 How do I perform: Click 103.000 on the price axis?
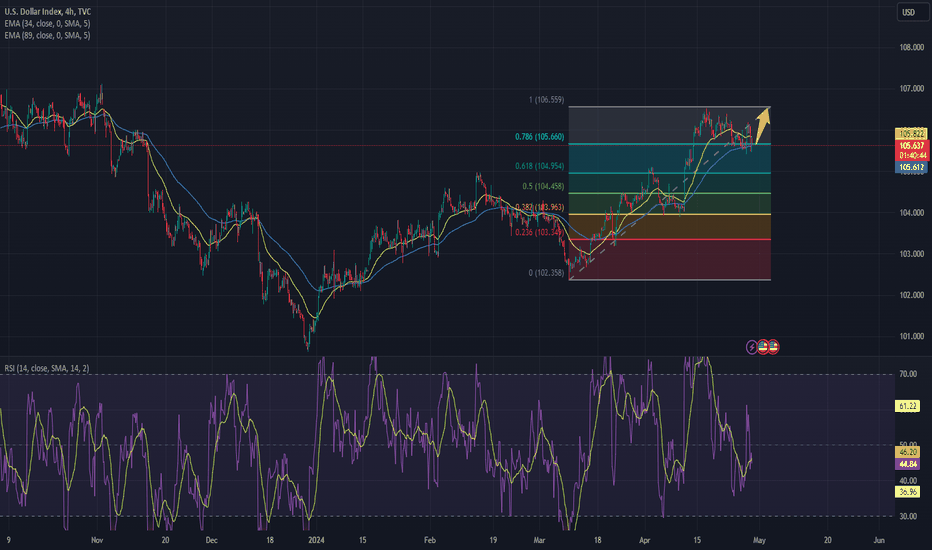(x=911, y=254)
